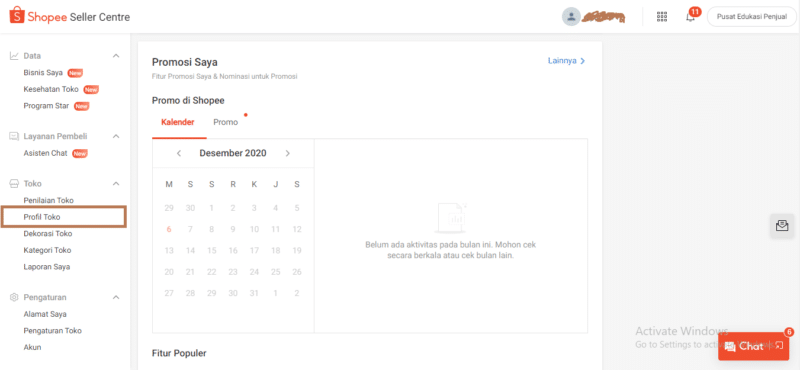Click the Data chart icon
The image size is (800, 370).
[14, 56]
